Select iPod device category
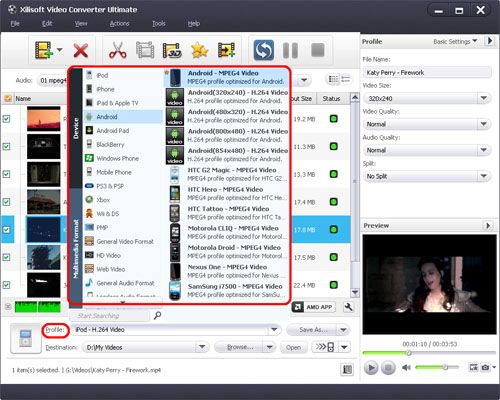500x400 pixels. 123,75
